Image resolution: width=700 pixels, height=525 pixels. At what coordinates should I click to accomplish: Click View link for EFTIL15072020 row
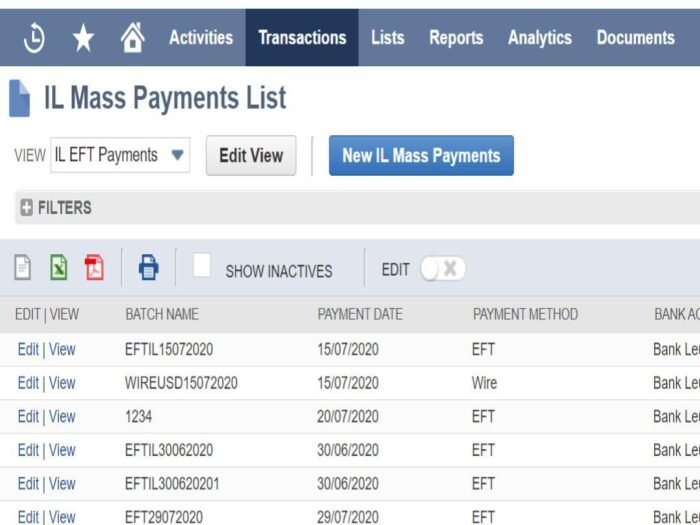coord(62,350)
